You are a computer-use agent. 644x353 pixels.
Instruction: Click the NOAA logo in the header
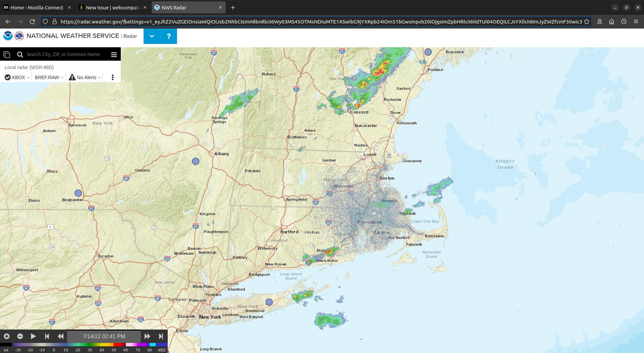(x=7, y=36)
